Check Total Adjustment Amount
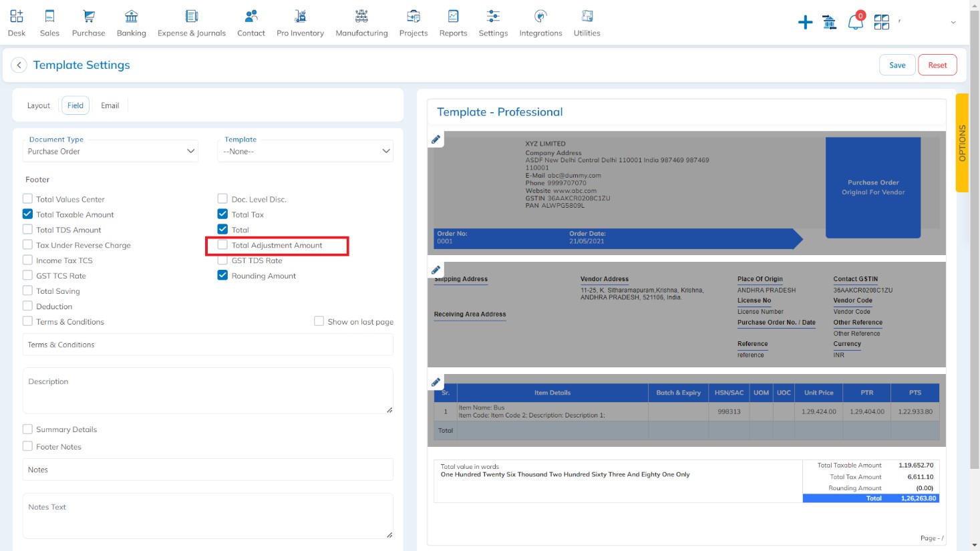Viewport: 980px width, 551px height. point(222,244)
